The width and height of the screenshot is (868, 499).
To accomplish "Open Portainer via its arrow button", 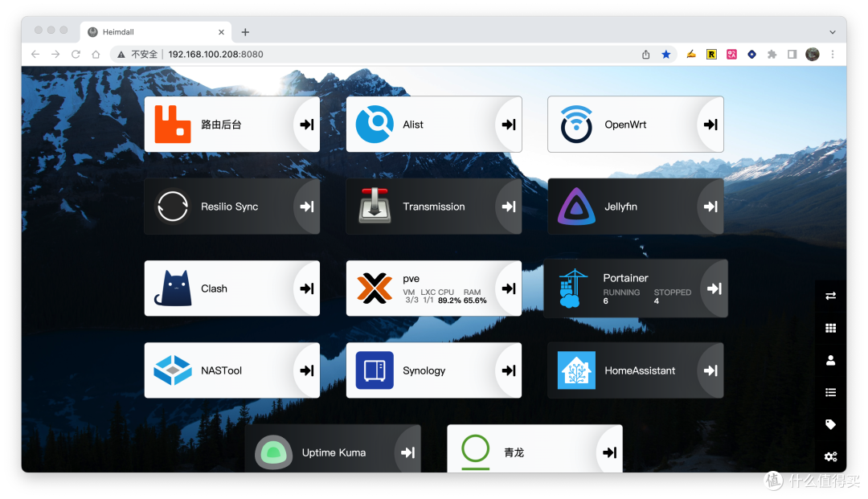I will (714, 288).
